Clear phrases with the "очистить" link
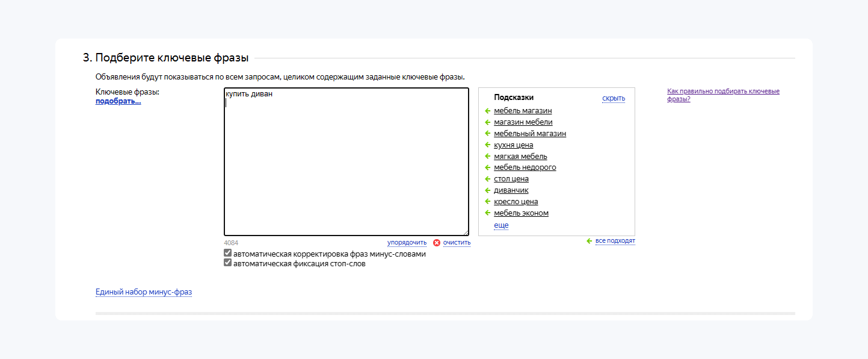 click(457, 243)
